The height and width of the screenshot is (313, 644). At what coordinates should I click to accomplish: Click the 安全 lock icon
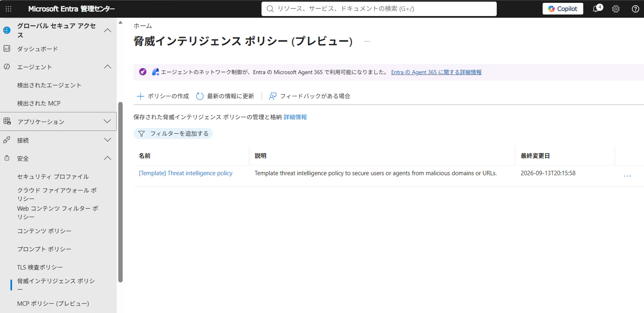[x=7, y=158]
